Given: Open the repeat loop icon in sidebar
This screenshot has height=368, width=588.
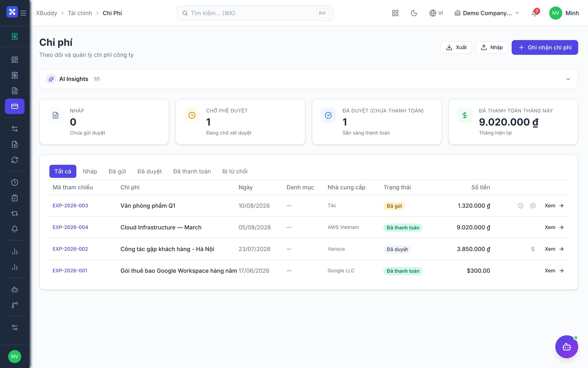Looking at the screenshot, I should pyautogui.click(x=14, y=213).
